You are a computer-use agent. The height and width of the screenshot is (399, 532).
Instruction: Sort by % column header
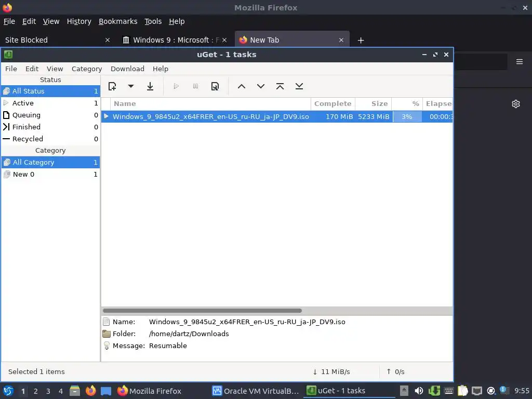tap(407, 104)
